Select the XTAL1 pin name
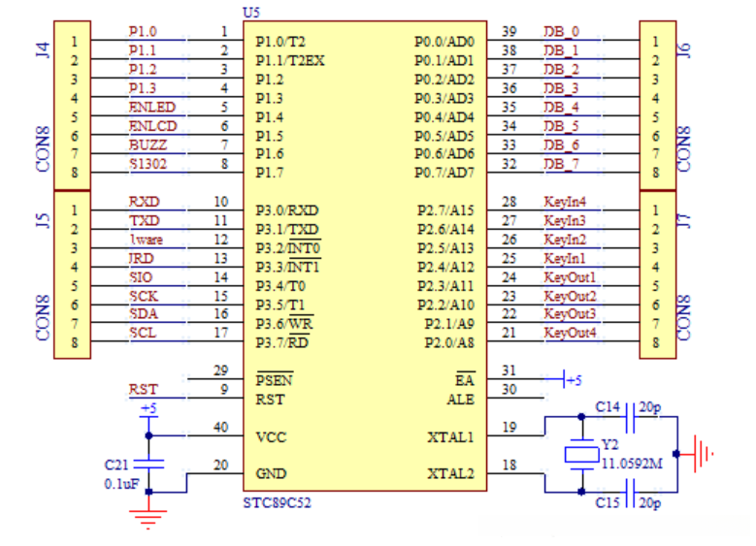This screenshot has width=756, height=546. (451, 437)
